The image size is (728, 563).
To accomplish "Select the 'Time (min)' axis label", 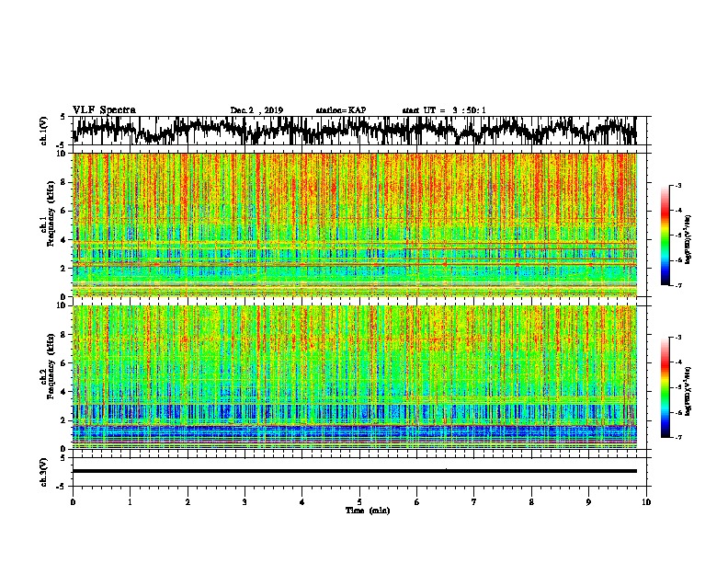I will 368,511.
